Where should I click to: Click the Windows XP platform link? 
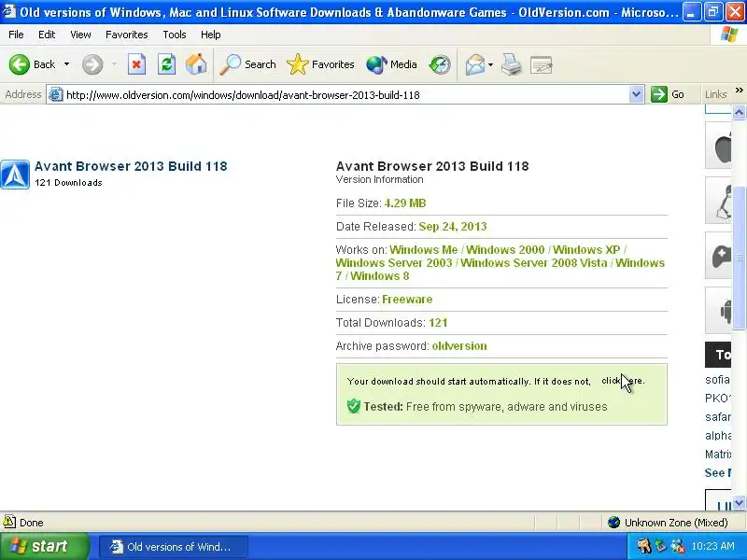[586, 250]
